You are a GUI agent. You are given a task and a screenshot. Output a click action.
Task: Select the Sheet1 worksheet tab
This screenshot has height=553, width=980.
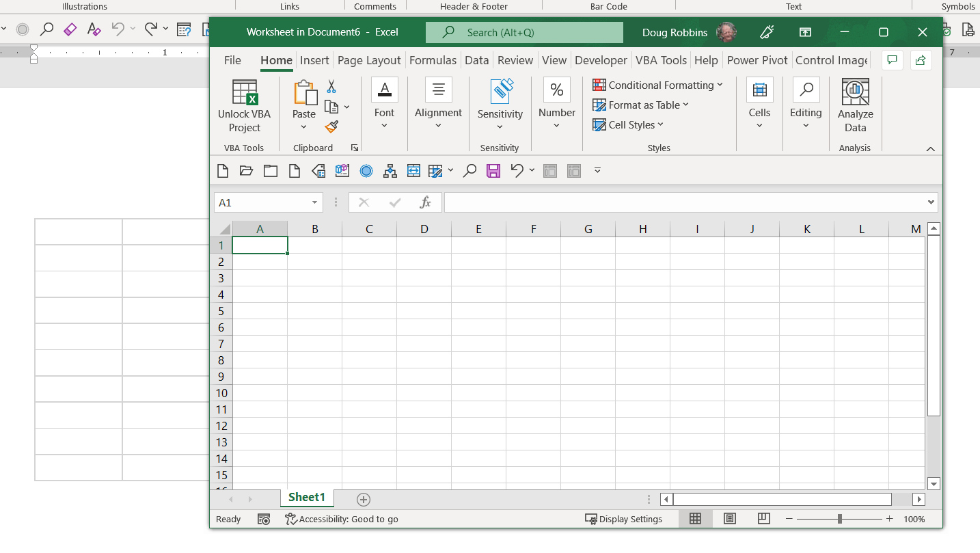coord(307,498)
